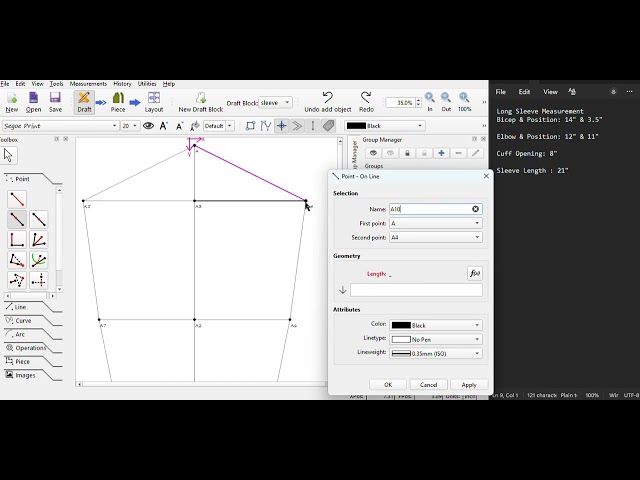Unlock all groups in Group Manager
Viewport: 640px width, 480px height.
(424, 153)
